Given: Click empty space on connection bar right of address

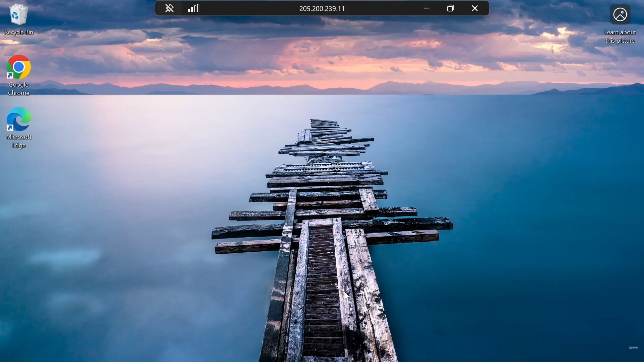Looking at the screenshot, I should click(x=385, y=9).
